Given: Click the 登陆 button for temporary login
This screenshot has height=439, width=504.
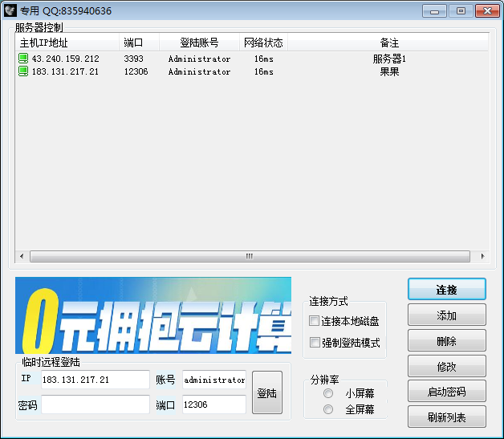Looking at the screenshot, I should (x=267, y=392).
